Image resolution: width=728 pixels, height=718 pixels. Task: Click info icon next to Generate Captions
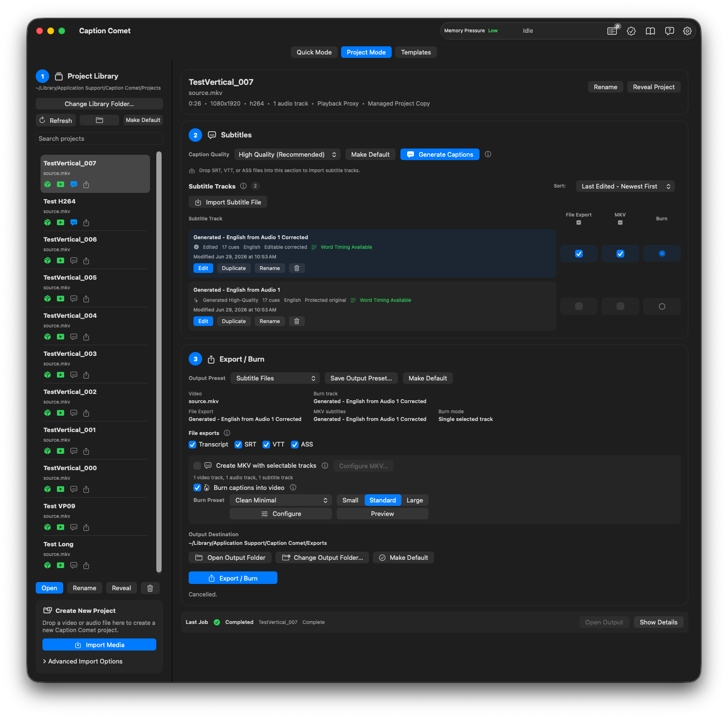pos(488,154)
